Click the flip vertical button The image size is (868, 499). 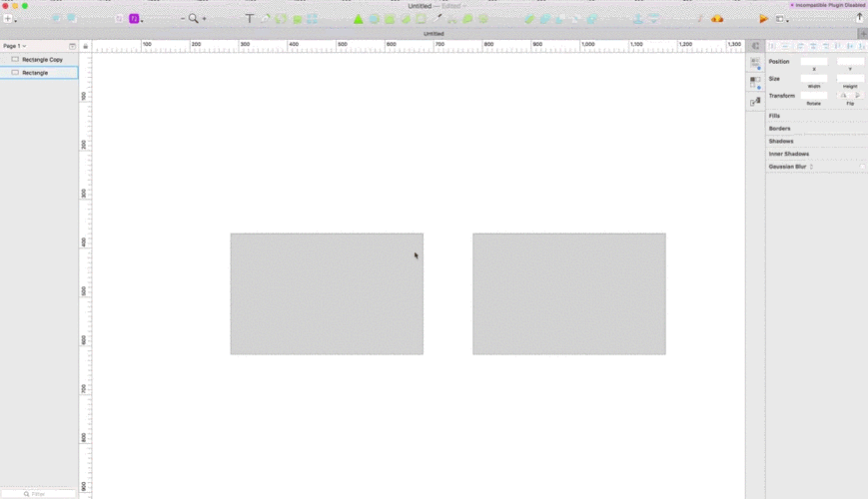(857, 96)
